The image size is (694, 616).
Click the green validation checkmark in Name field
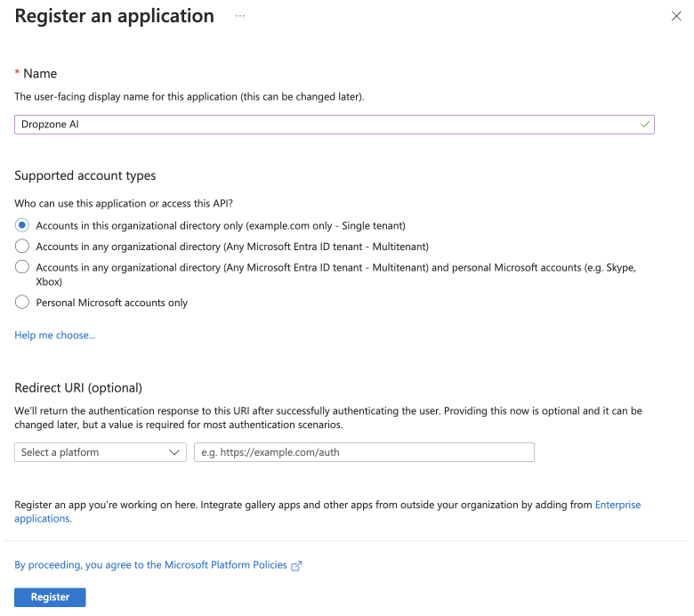click(x=645, y=125)
